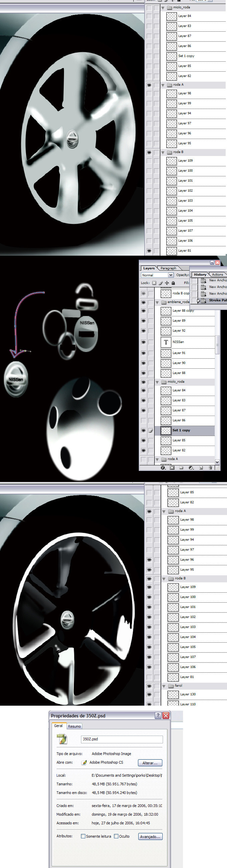227x868 pixels.
Task: Switch to the Paragraph tab
Action: 168,268
